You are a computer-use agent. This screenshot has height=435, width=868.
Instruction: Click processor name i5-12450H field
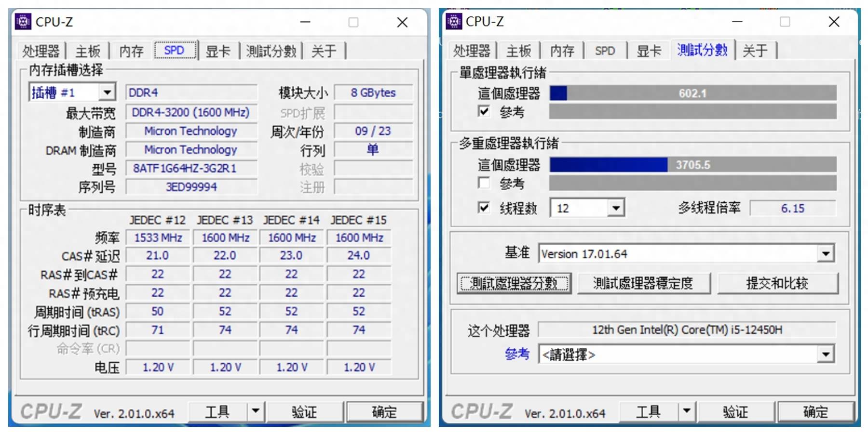pos(687,330)
